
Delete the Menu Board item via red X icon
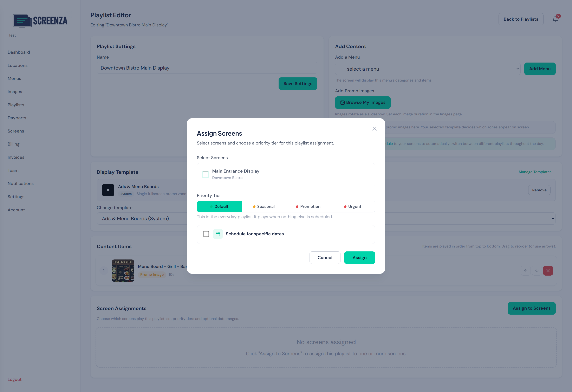coord(548,270)
